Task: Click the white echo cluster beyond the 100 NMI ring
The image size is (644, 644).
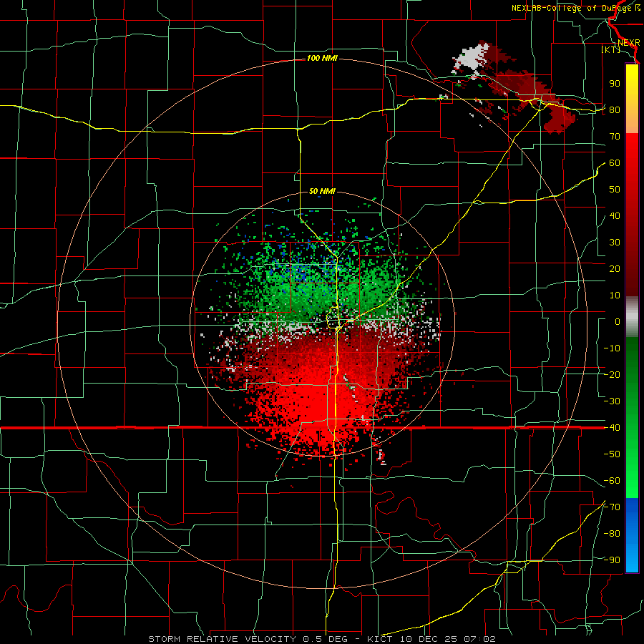Action: click(x=472, y=59)
